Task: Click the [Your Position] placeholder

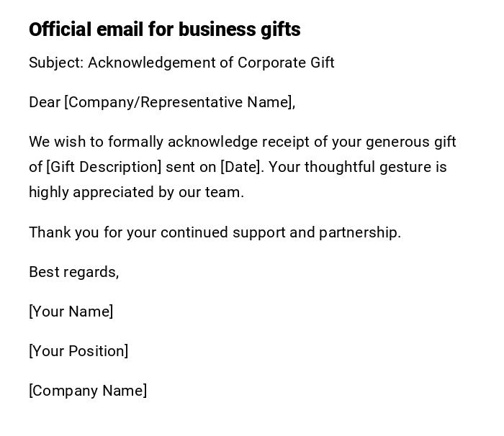Action: point(78,351)
